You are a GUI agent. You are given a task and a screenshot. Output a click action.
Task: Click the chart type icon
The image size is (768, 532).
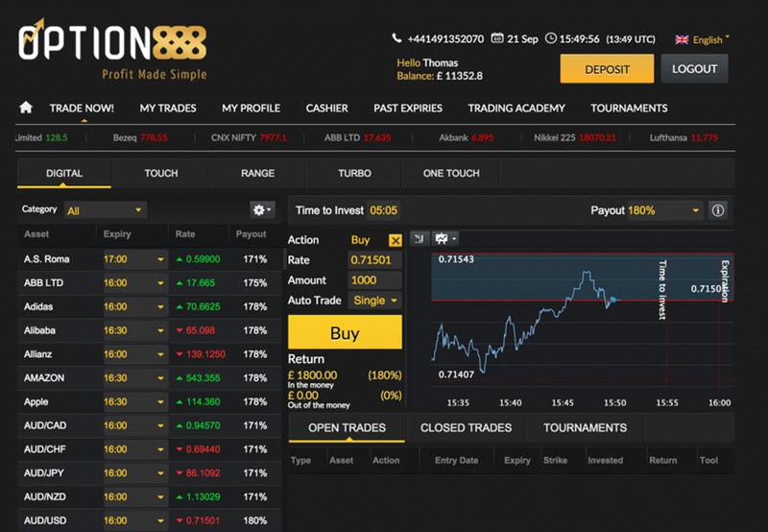[420, 238]
